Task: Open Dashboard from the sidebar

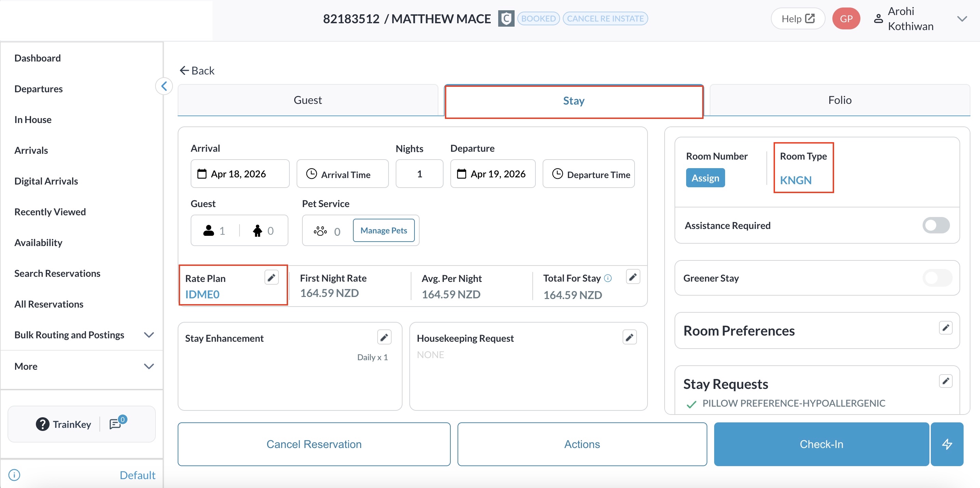Action: pyautogui.click(x=37, y=58)
